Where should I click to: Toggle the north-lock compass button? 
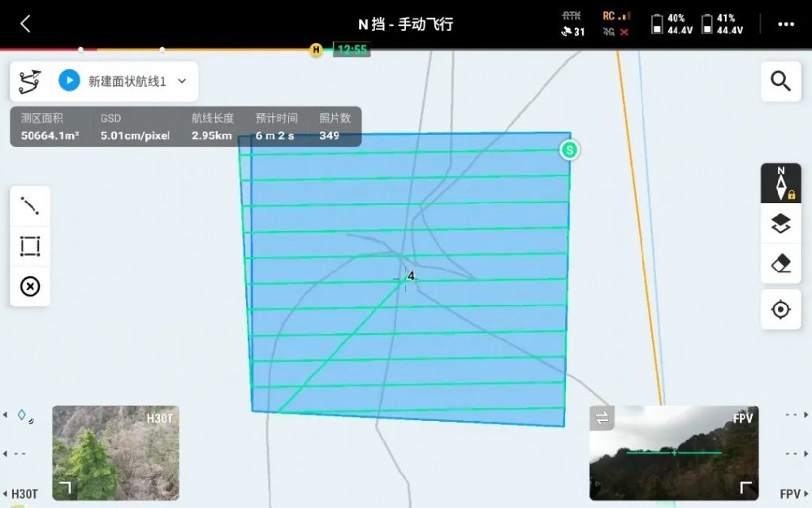point(780,184)
